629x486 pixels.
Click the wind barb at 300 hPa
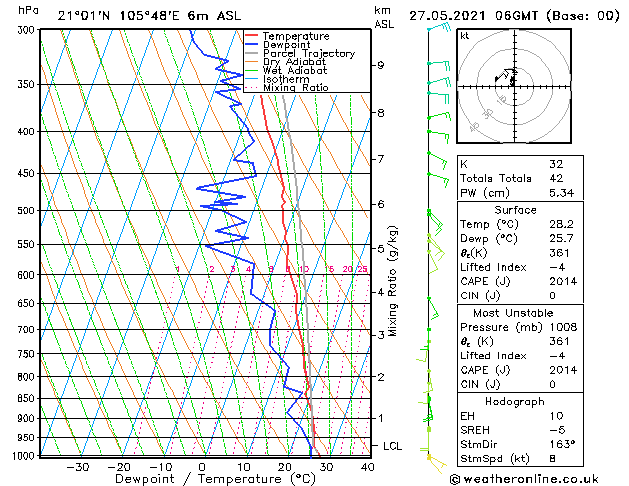tap(439, 27)
